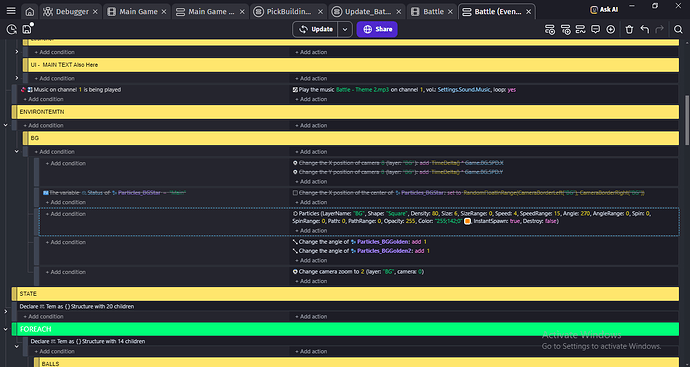Screen dimensions: 690x367
Task: Collapse the BG group
Action: point(17,152)
